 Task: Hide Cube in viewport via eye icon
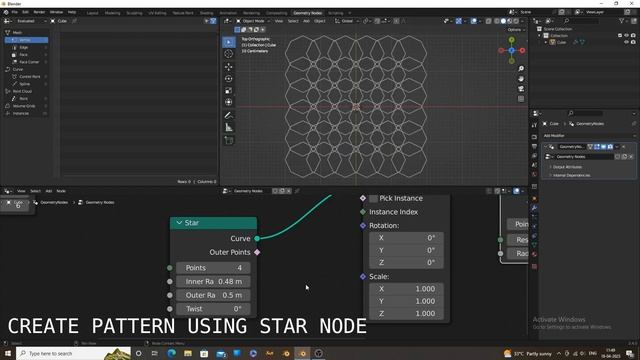coord(627,42)
